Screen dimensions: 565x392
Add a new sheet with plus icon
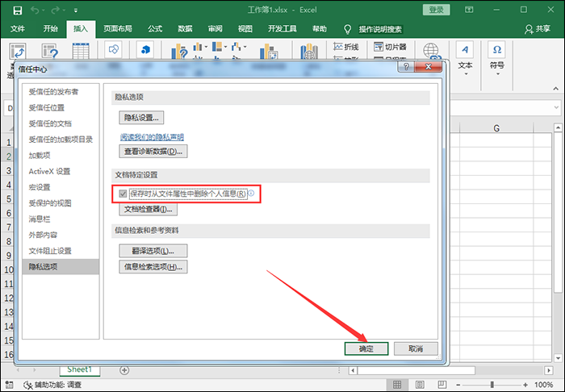124,370
